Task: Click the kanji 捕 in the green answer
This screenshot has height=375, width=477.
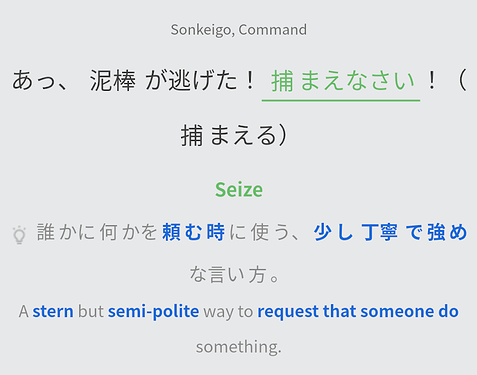Action: [282, 81]
